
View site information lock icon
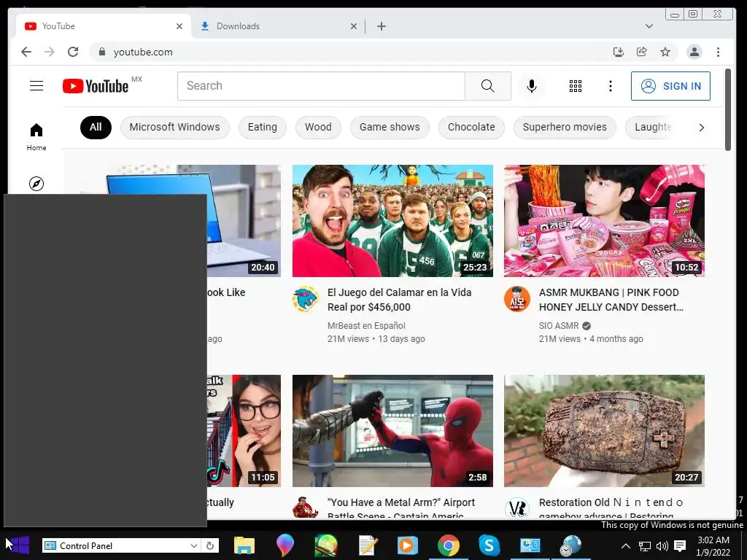point(101,52)
